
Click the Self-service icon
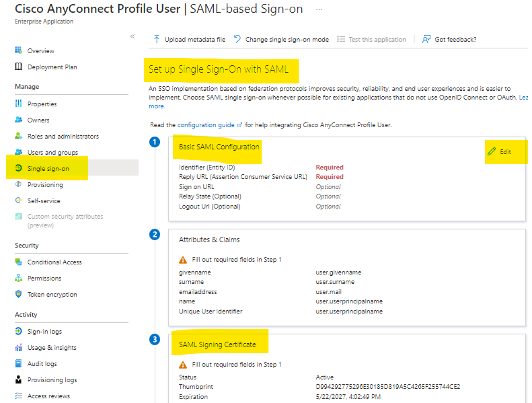[x=18, y=200]
